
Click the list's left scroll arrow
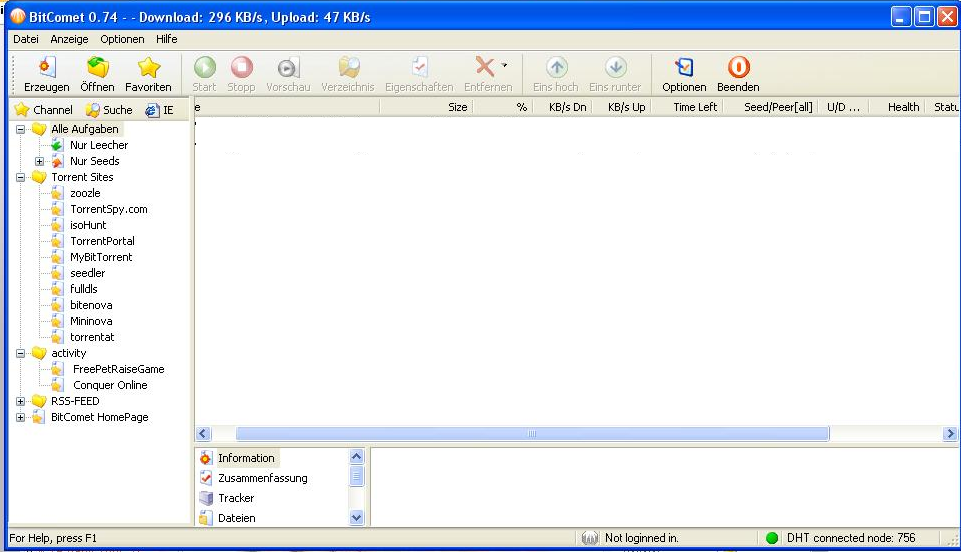(203, 434)
